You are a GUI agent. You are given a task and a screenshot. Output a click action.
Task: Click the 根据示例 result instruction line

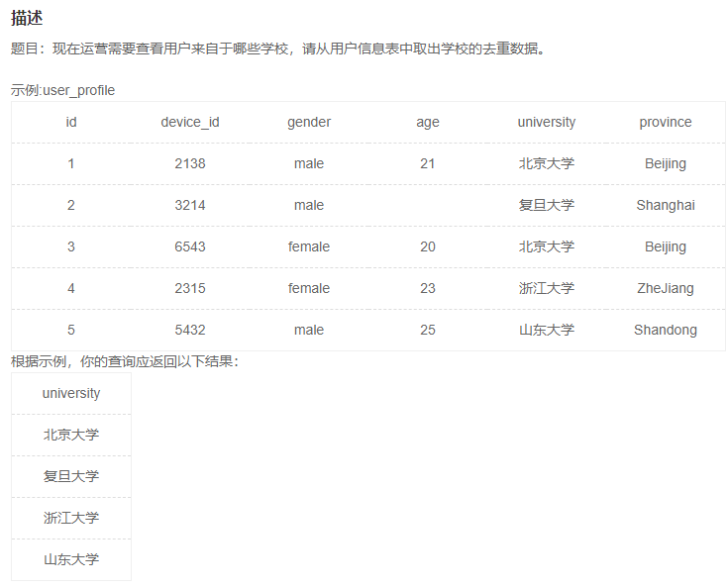(124, 361)
